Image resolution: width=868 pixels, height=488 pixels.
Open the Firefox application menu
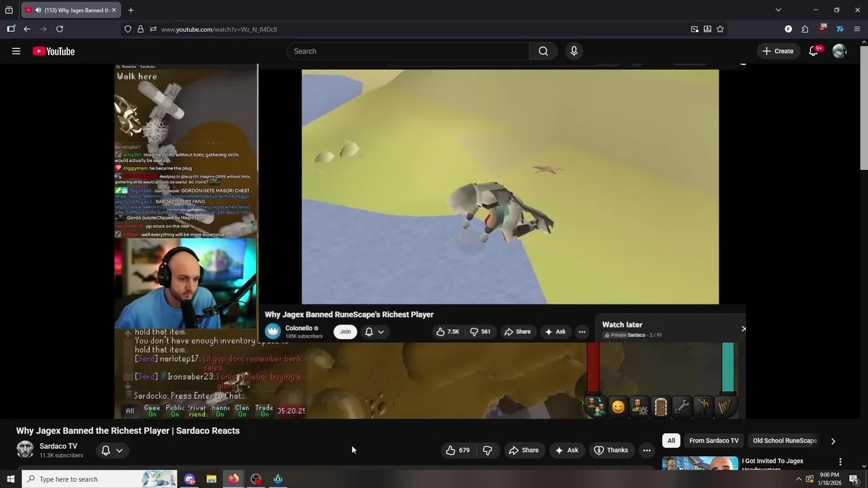(857, 29)
